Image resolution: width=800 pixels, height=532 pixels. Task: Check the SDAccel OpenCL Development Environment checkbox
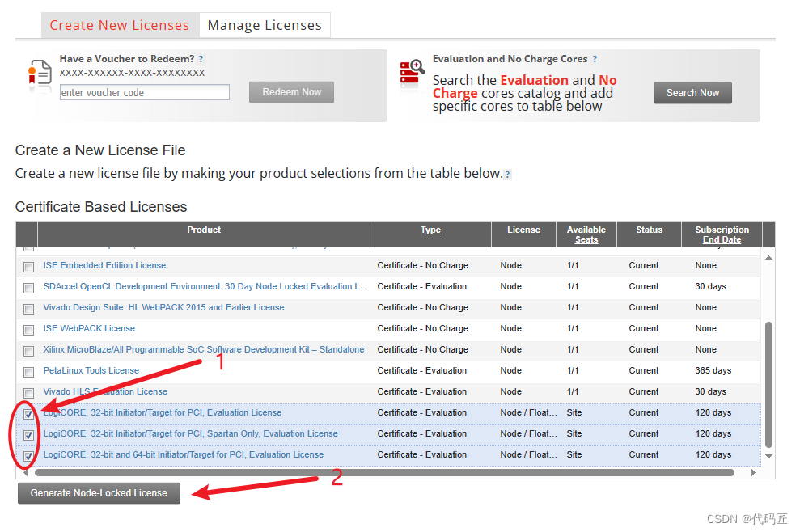coord(28,288)
